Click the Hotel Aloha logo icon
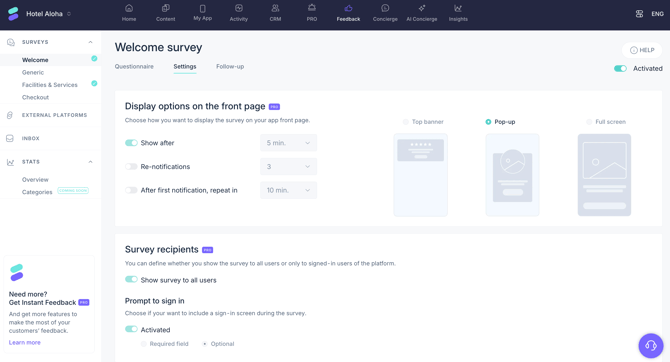Screen dimensions: 670x362 13,14
